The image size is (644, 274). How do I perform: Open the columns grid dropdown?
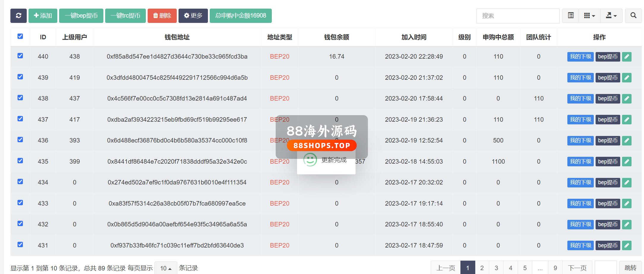tap(589, 16)
